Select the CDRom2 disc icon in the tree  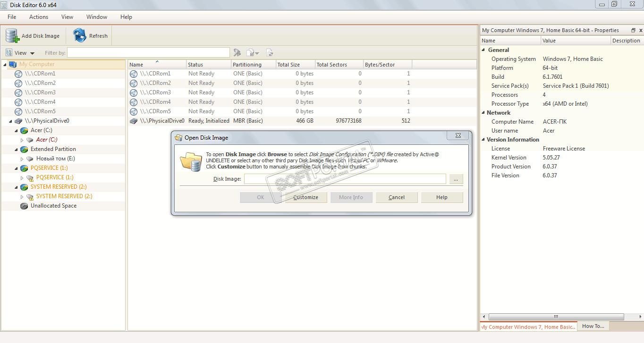18,83
